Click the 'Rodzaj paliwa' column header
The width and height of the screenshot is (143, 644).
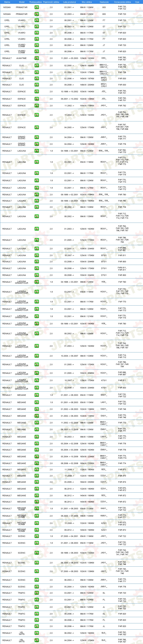tap(35, 2)
